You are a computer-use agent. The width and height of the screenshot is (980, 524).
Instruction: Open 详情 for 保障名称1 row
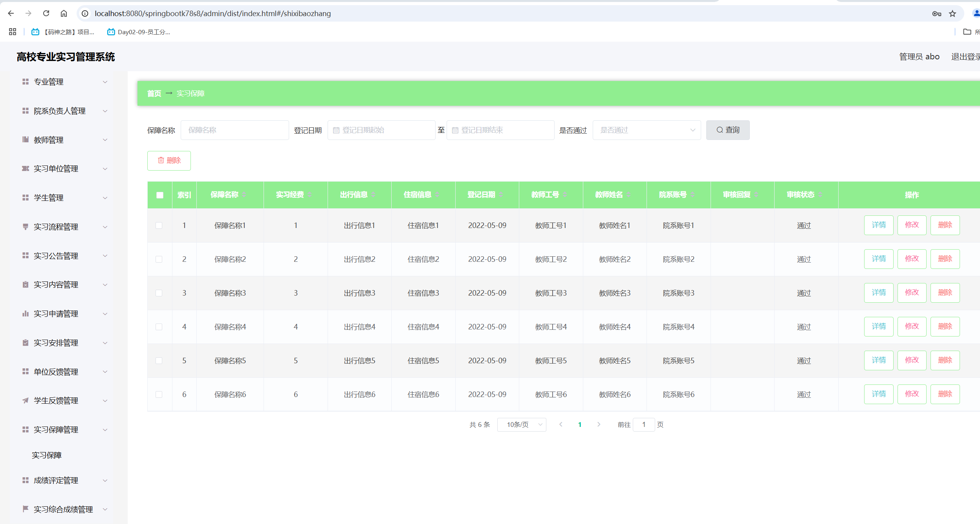(x=879, y=225)
